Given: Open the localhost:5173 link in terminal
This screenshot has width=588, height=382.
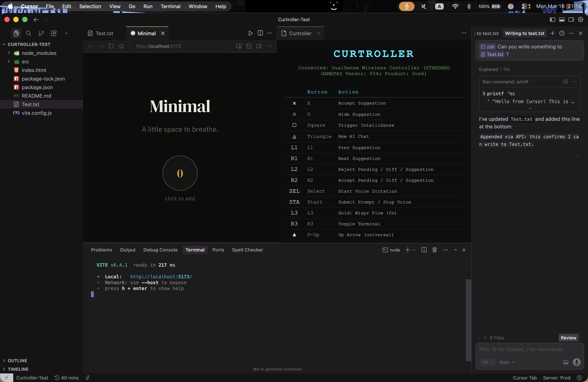Looking at the screenshot, I should [161, 277].
